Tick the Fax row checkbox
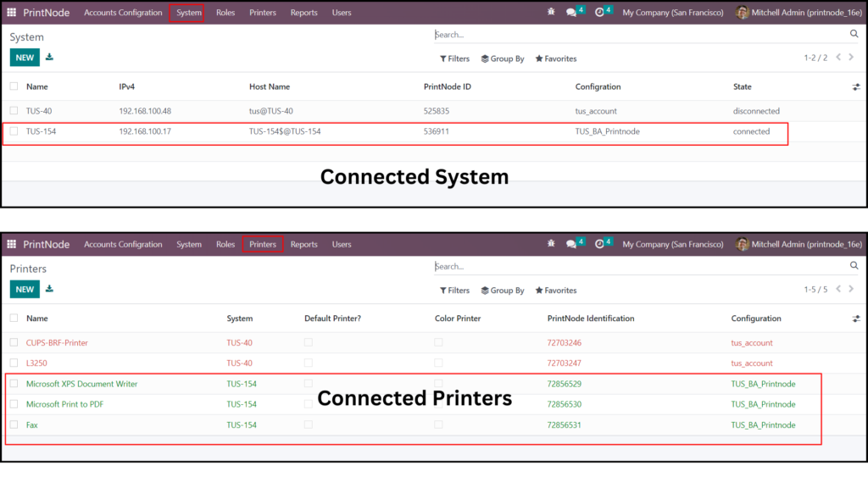This screenshot has width=868, height=488. 14,424
